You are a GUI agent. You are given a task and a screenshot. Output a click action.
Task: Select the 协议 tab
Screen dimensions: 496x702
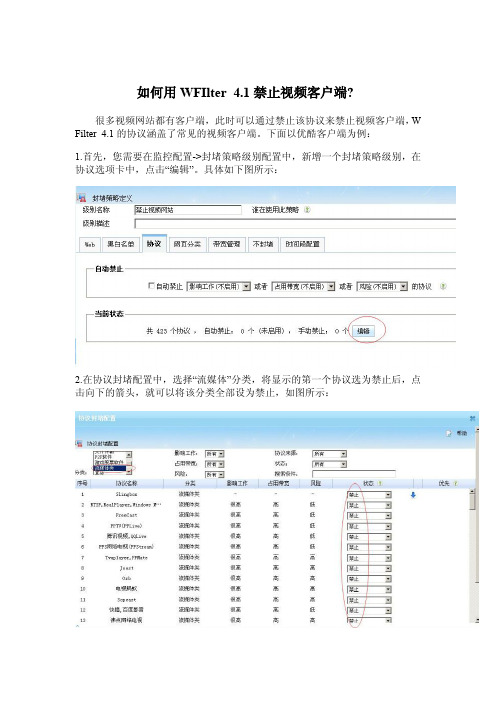coord(154,244)
